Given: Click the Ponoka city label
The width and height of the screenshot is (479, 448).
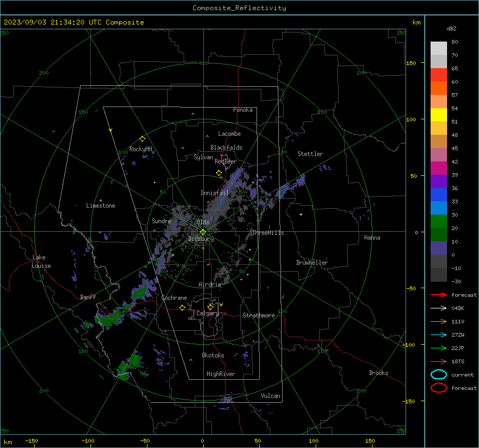Looking at the screenshot, I should pos(243,110).
